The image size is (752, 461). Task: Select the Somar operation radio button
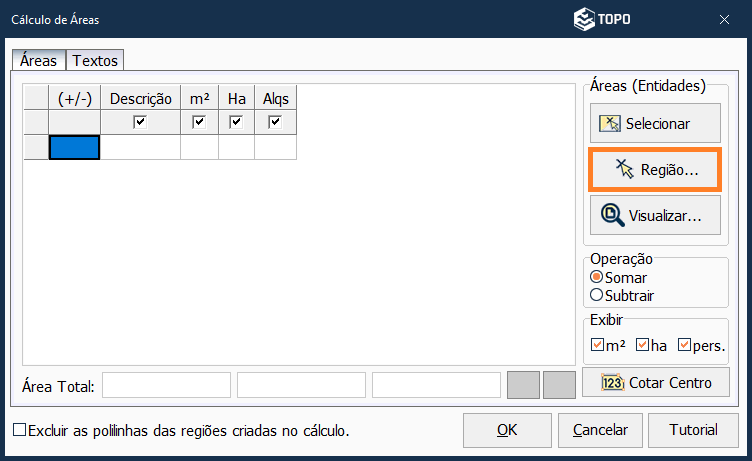[597, 277]
